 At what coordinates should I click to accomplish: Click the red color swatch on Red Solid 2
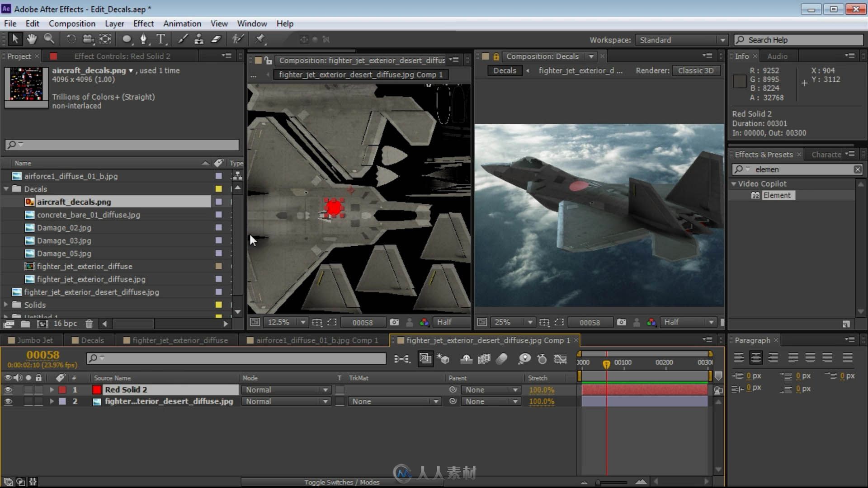click(x=97, y=389)
